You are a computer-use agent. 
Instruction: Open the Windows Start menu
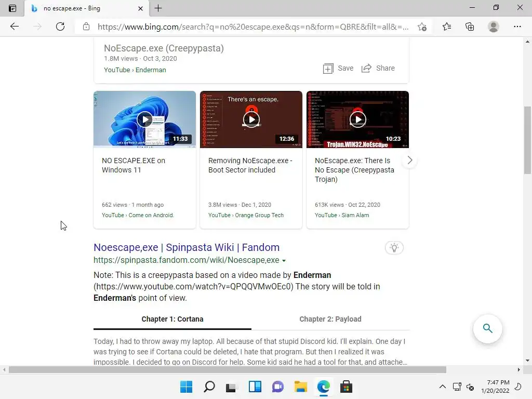186,387
